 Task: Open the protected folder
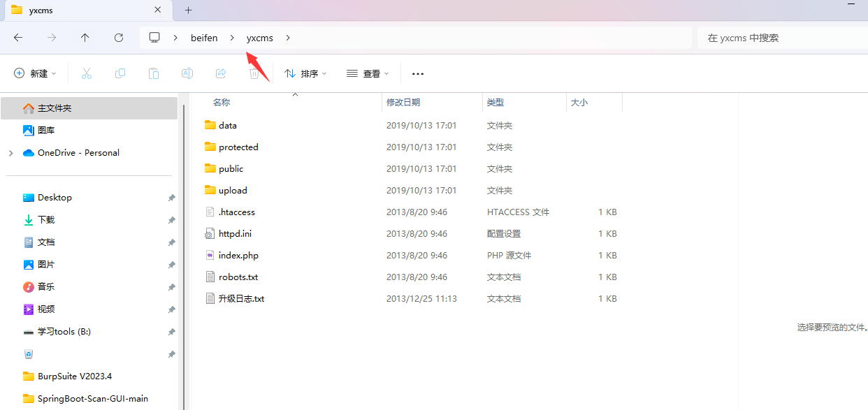[x=238, y=147]
